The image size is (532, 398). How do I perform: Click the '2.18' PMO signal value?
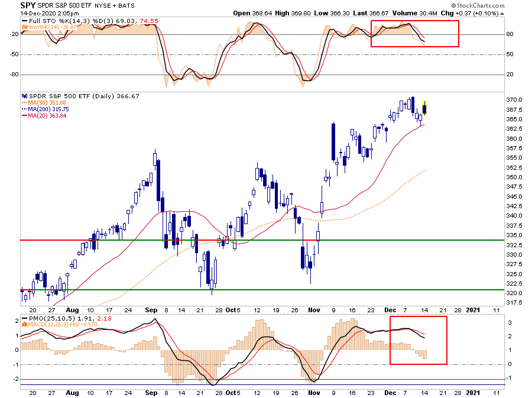pos(105,319)
